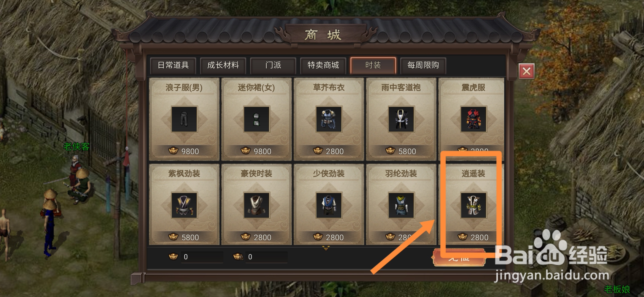Close the 商城 shop window
This screenshot has height=297, width=644.
tap(526, 71)
